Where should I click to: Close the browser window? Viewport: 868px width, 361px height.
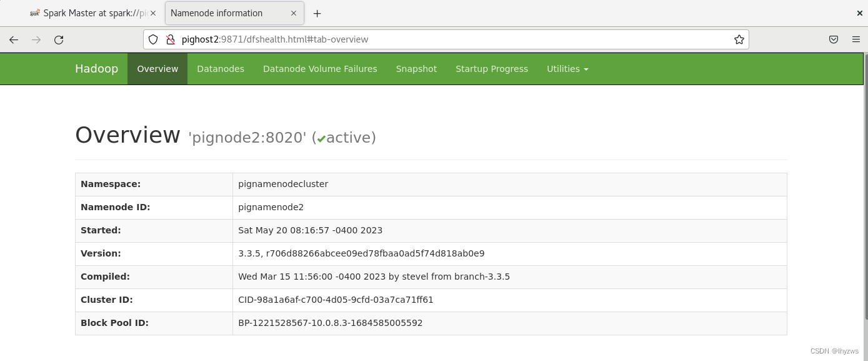(x=860, y=13)
